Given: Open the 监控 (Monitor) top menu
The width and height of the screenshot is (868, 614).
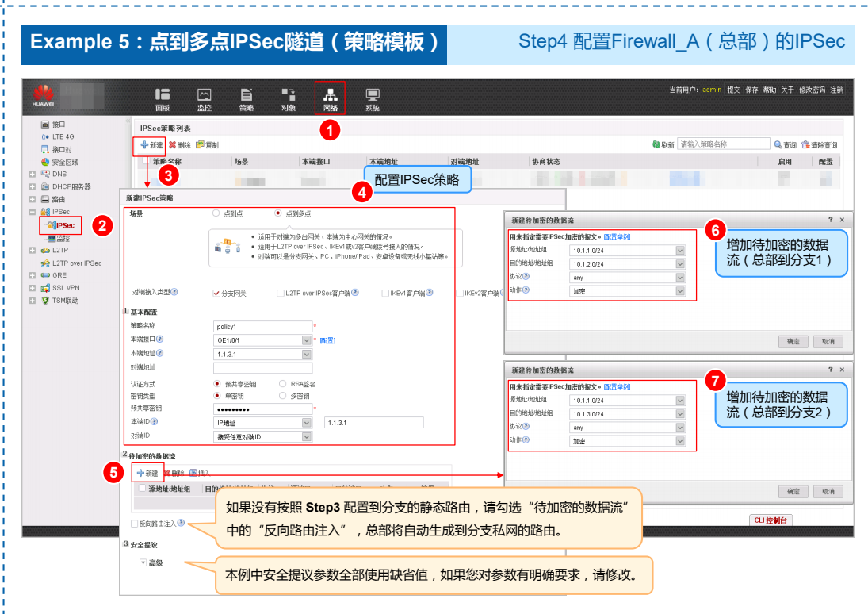Looking at the screenshot, I should pyautogui.click(x=205, y=99).
